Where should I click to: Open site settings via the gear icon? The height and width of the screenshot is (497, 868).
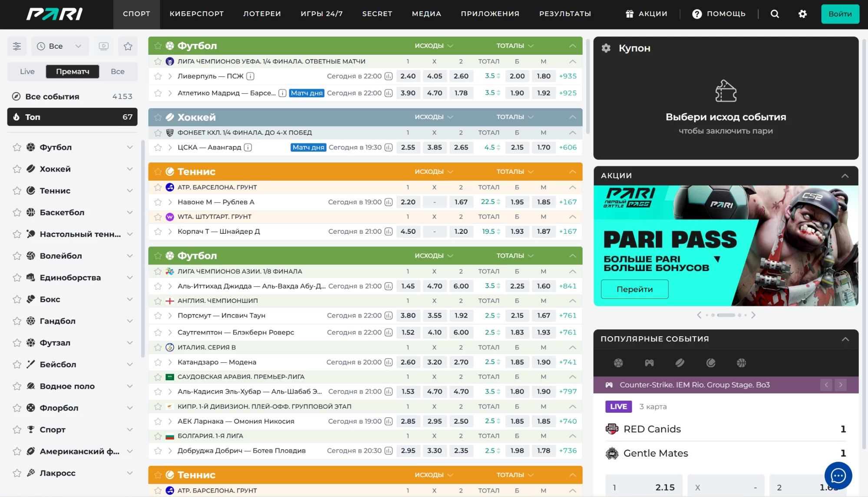click(802, 14)
